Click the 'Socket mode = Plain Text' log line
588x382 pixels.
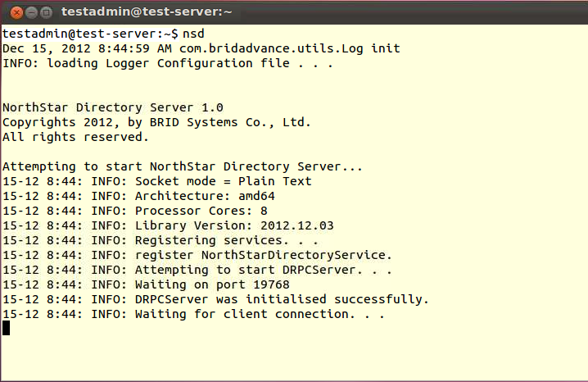coord(157,181)
